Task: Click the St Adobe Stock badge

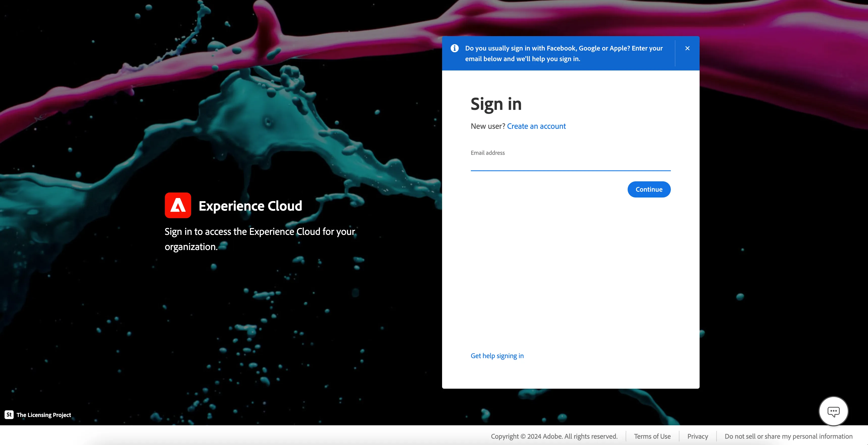Action: [x=9, y=415]
